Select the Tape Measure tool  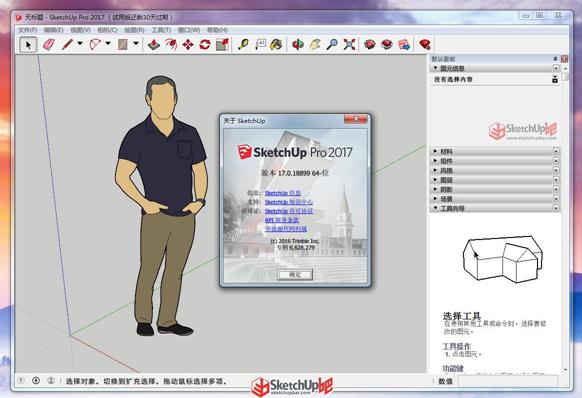tap(243, 45)
